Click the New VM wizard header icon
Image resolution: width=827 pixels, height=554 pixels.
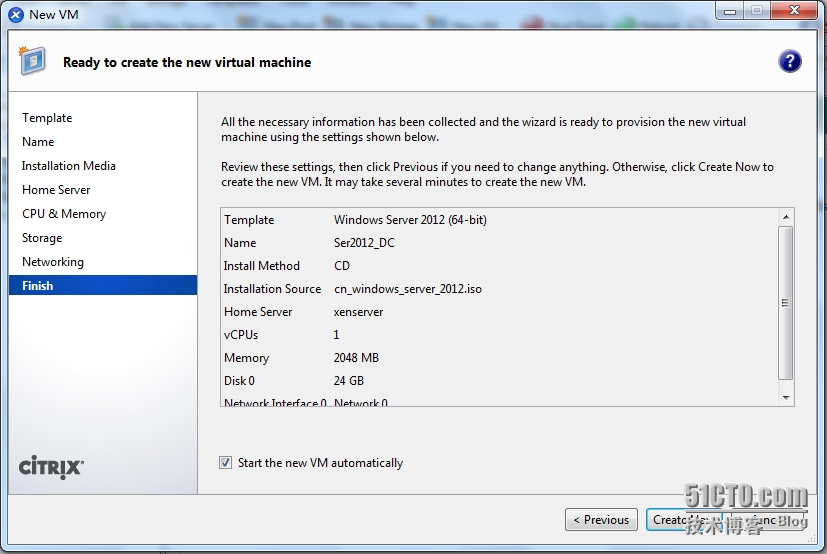32,61
